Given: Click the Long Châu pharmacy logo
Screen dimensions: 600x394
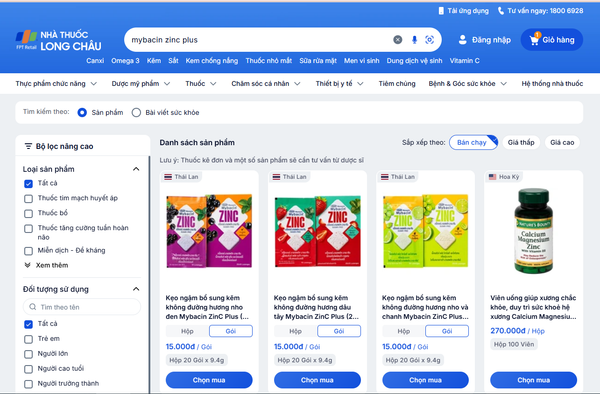Looking at the screenshot, I should [x=59, y=41].
